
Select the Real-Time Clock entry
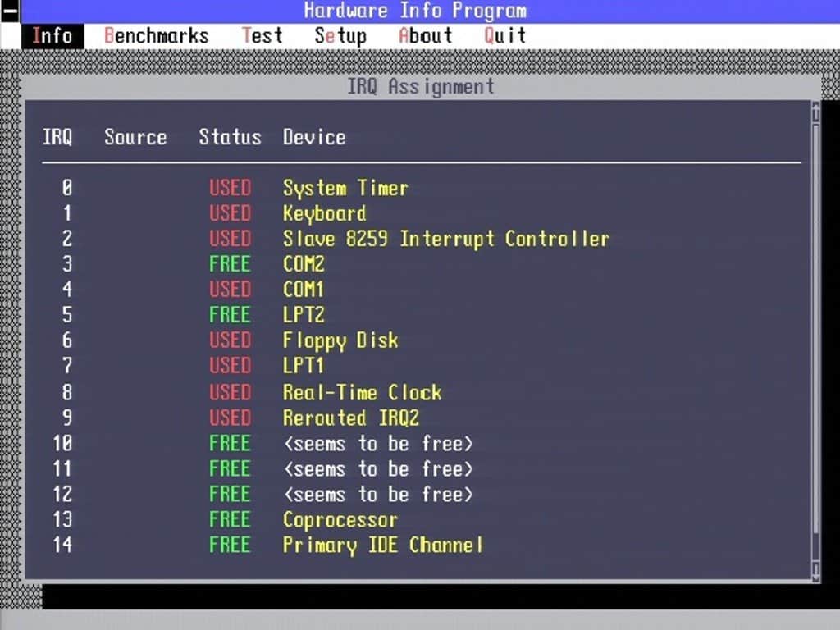click(x=362, y=393)
